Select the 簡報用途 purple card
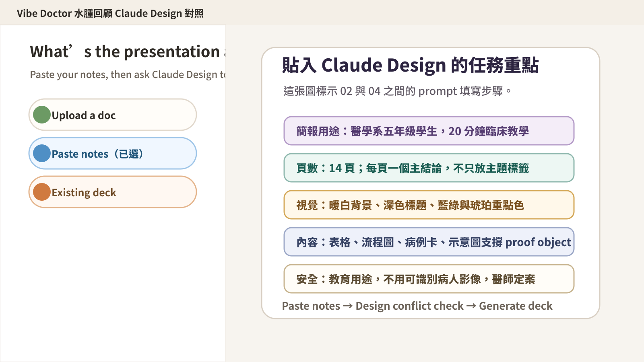This screenshot has height=362, width=644. coord(429,131)
